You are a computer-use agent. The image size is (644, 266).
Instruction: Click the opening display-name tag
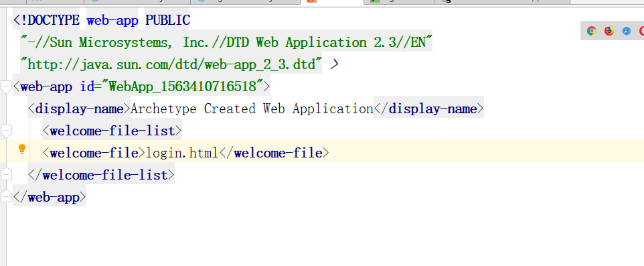coord(79,109)
